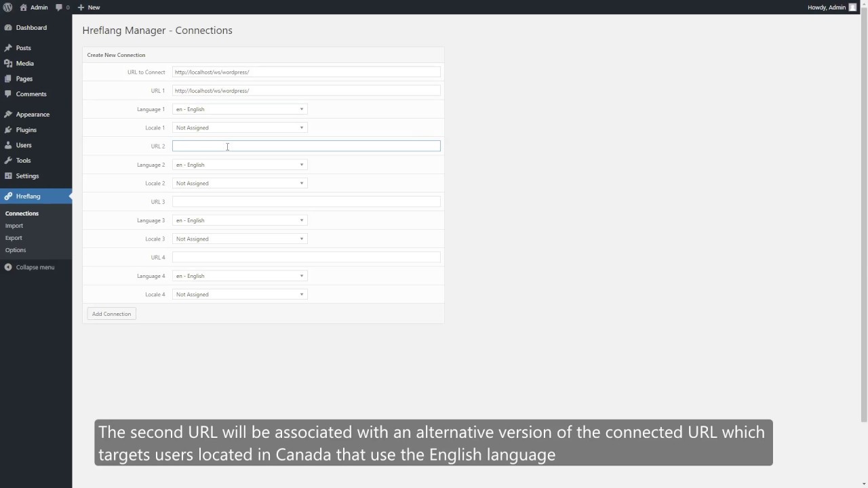Click the URL to Connect field
The width and height of the screenshot is (868, 488).
click(306, 72)
